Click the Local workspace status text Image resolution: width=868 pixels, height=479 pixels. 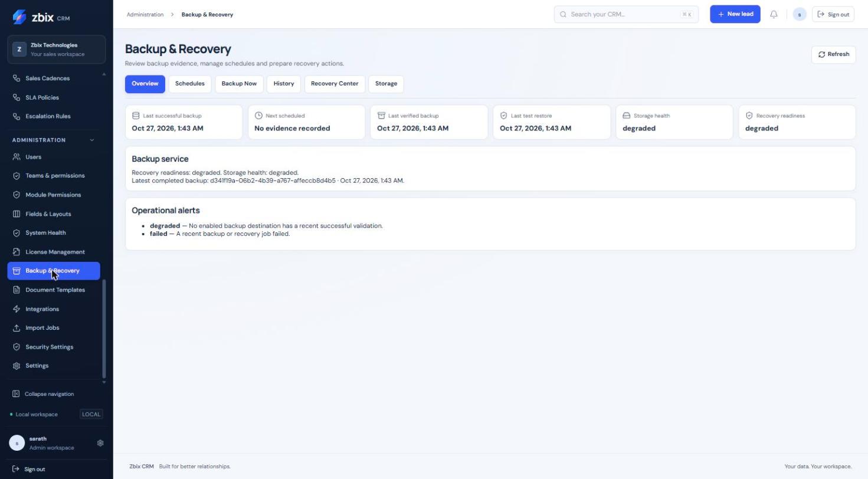click(37, 414)
